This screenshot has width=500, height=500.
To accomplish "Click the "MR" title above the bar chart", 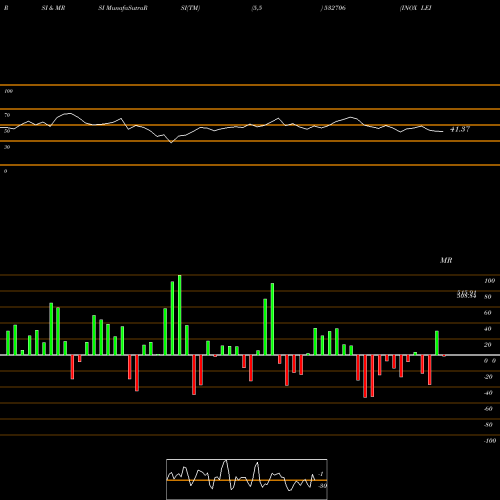I will click(x=446, y=260).
